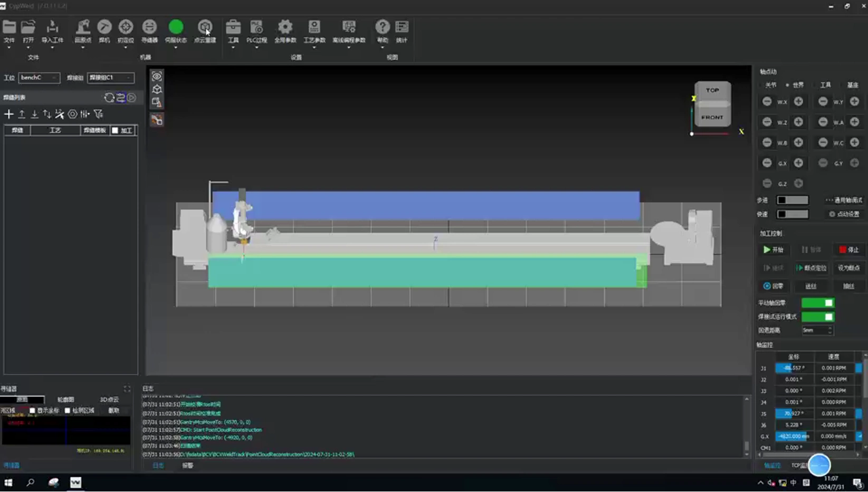
Task: Disable the 焊接试运行模式 trial run mode
Action: coord(817,316)
